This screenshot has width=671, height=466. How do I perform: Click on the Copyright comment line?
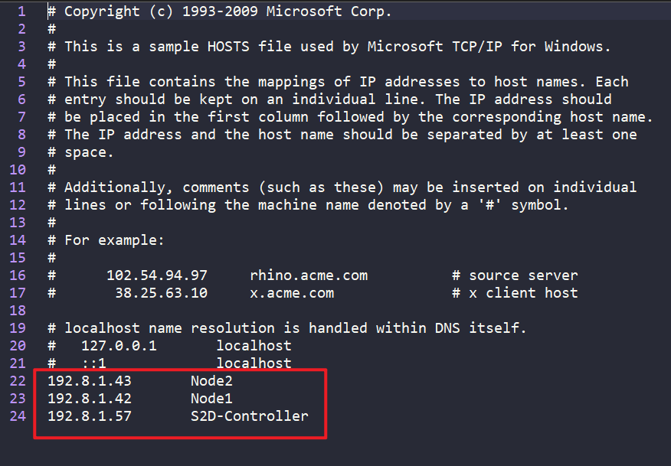tap(220, 11)
